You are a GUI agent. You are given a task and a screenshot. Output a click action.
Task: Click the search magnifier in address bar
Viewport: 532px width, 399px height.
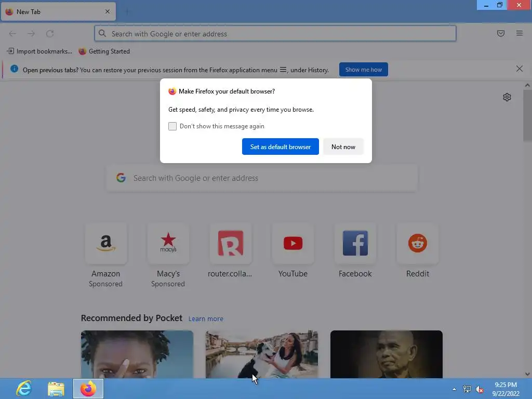coord(102,33)
